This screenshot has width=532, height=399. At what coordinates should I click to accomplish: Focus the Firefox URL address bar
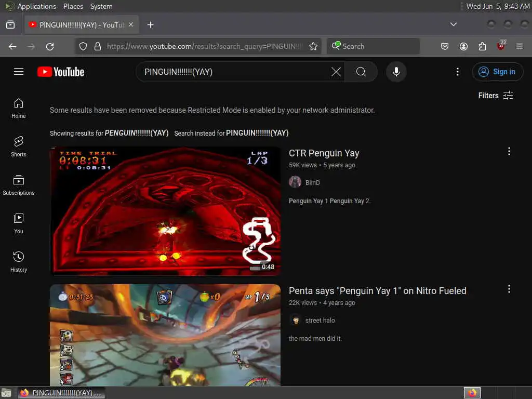204,46
